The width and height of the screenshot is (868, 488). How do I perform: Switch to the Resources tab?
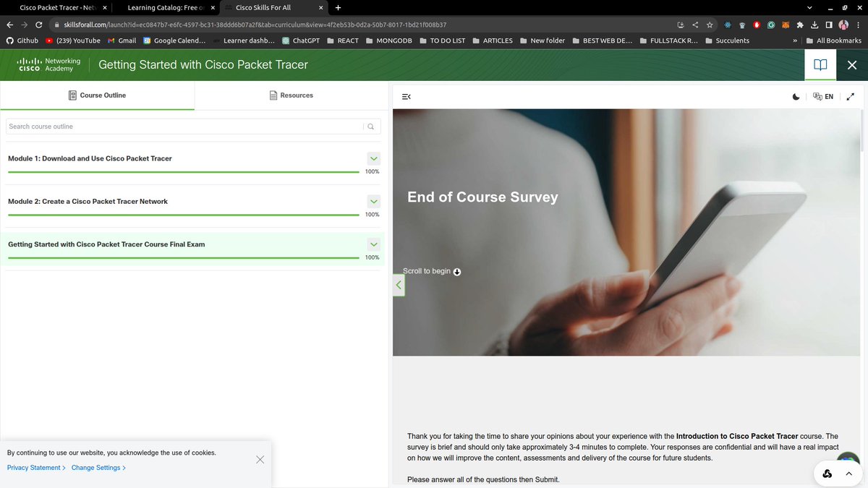pyautogui.click(x=291, y=95)
